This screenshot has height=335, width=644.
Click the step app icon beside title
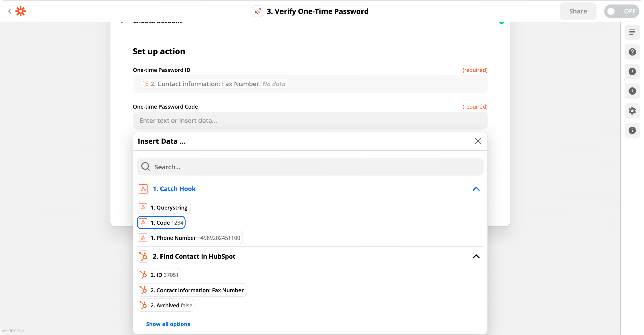click(x=258, y=11)
